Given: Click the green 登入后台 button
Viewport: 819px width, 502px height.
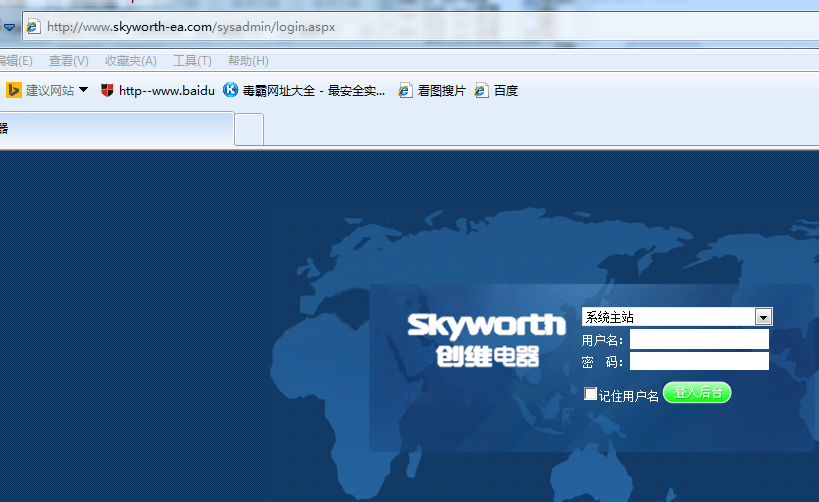Looking at the screenshot, I should coord(697,392).
